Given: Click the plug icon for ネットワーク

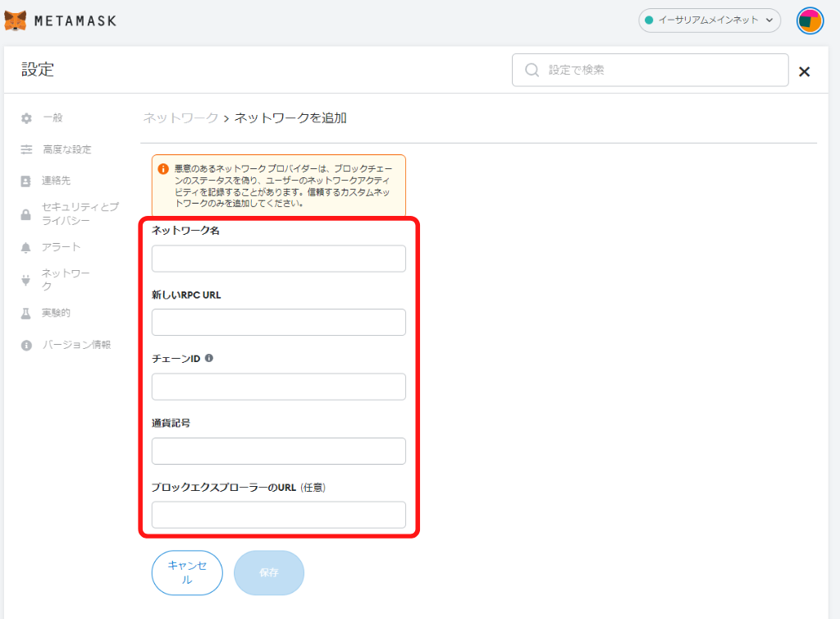Looking at the screenshot, I should 25,280.
